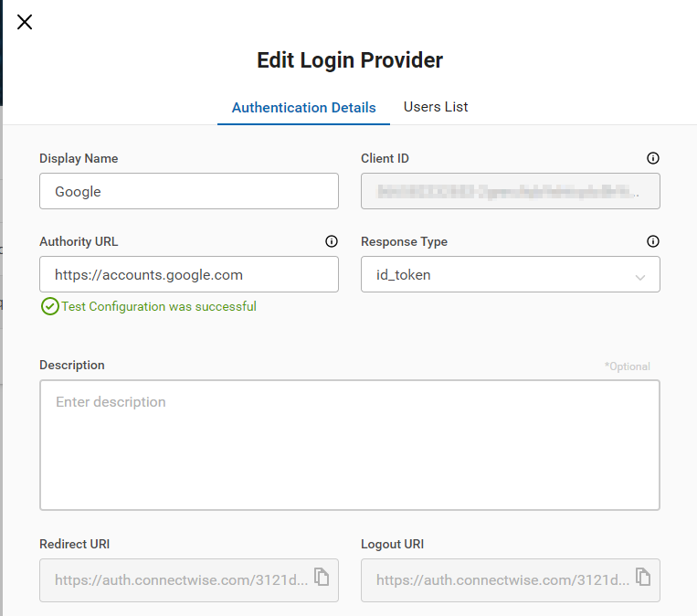
Task: Copy the Logout URI value
Action: tap(643, 577)
